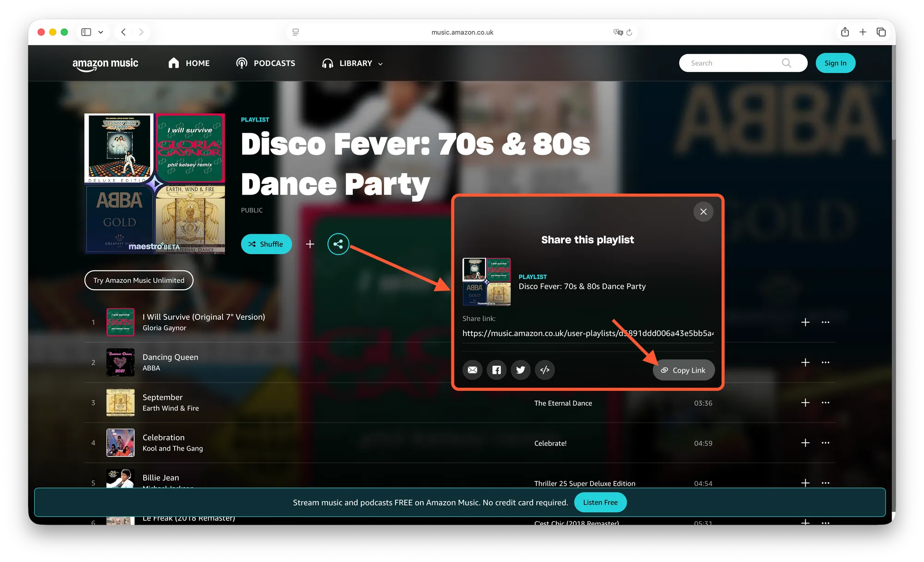Select the share link URL text
The width and height of the screenshot is (924, 562).
(x=588, y=333)
